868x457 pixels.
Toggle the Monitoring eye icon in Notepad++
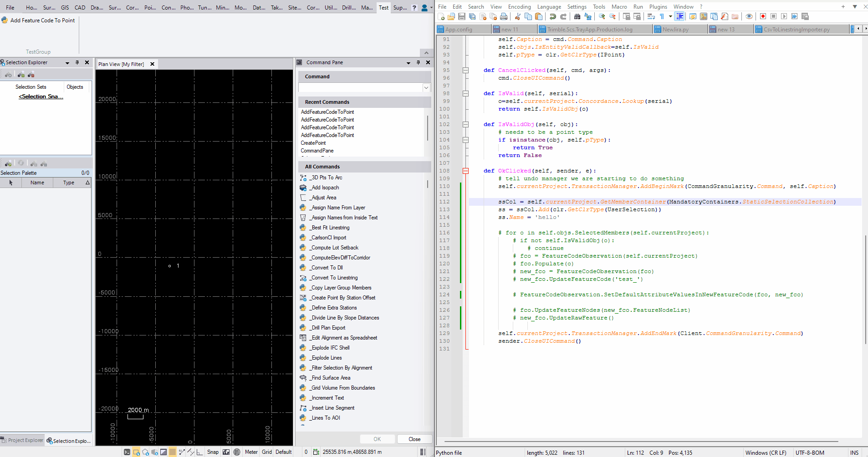click(x=749, y=16)
